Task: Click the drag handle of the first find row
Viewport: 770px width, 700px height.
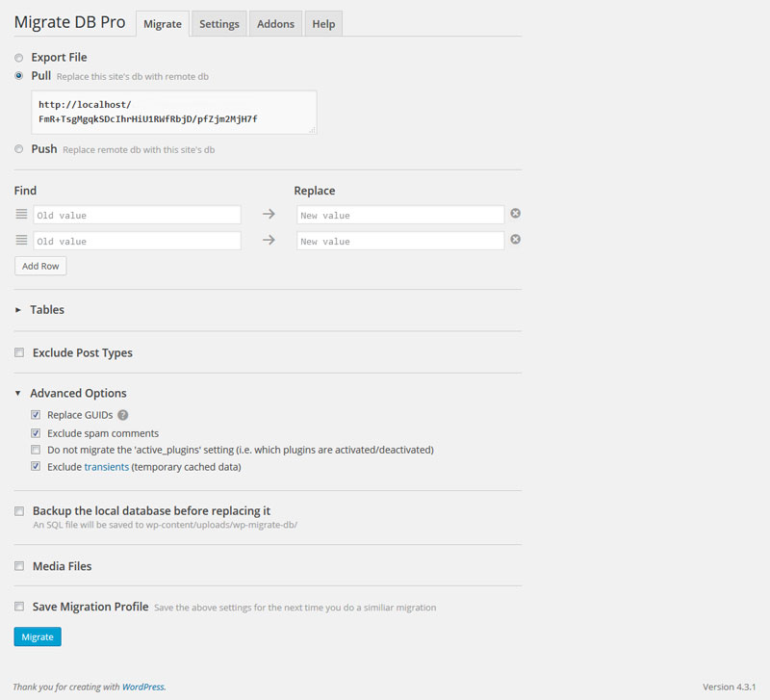Action: [21, 214]
